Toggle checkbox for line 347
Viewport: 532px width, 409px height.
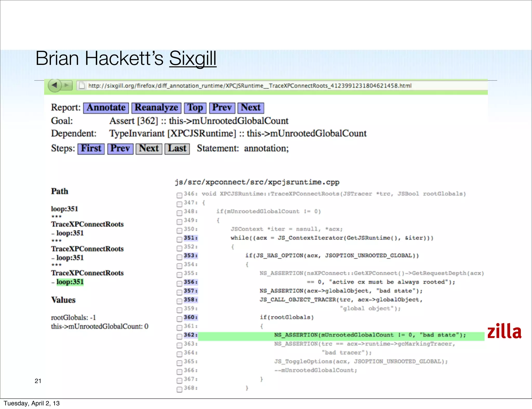(x=179, y=204)
